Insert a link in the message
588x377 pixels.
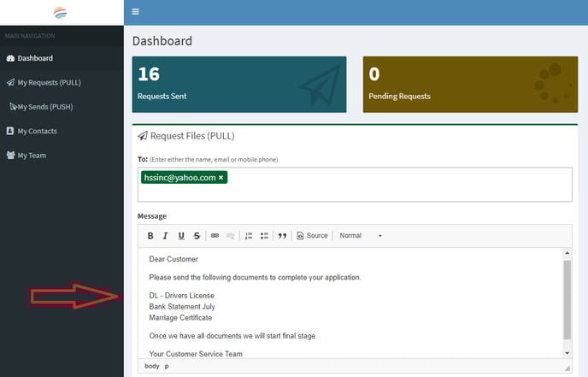(x=215, y=236)
